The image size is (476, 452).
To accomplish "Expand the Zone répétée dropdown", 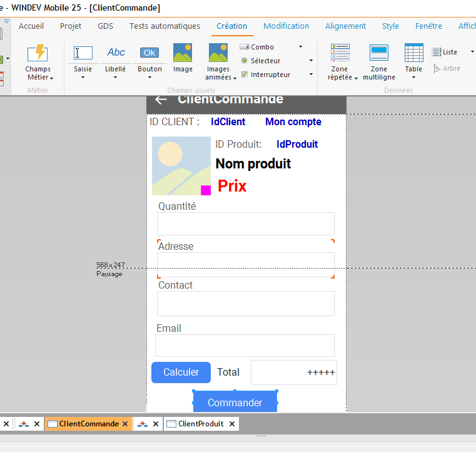I will coord(356,78).
